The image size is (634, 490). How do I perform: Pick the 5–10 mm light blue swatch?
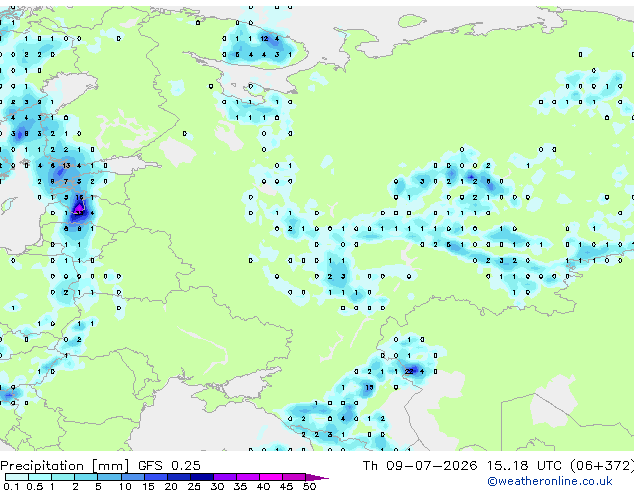point(109,477)
